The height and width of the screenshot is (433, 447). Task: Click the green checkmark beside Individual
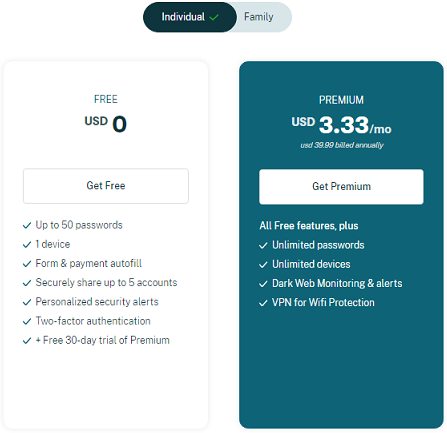[214, 17]
